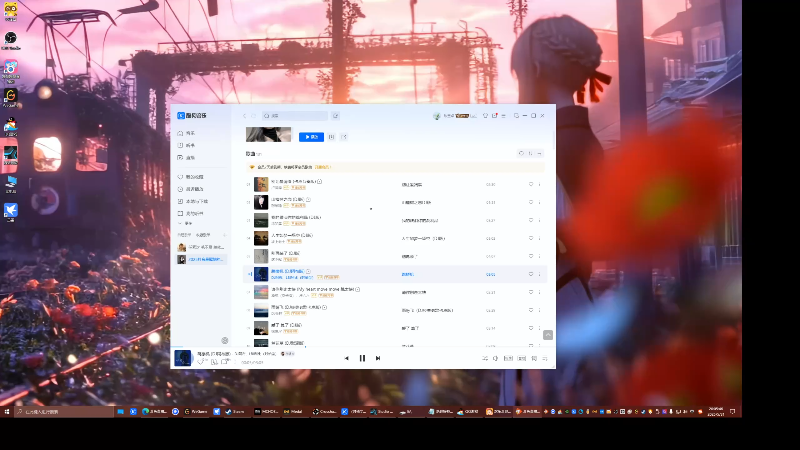
Task: Click the plus icon to add a new playlist
Action: [224, 235]
